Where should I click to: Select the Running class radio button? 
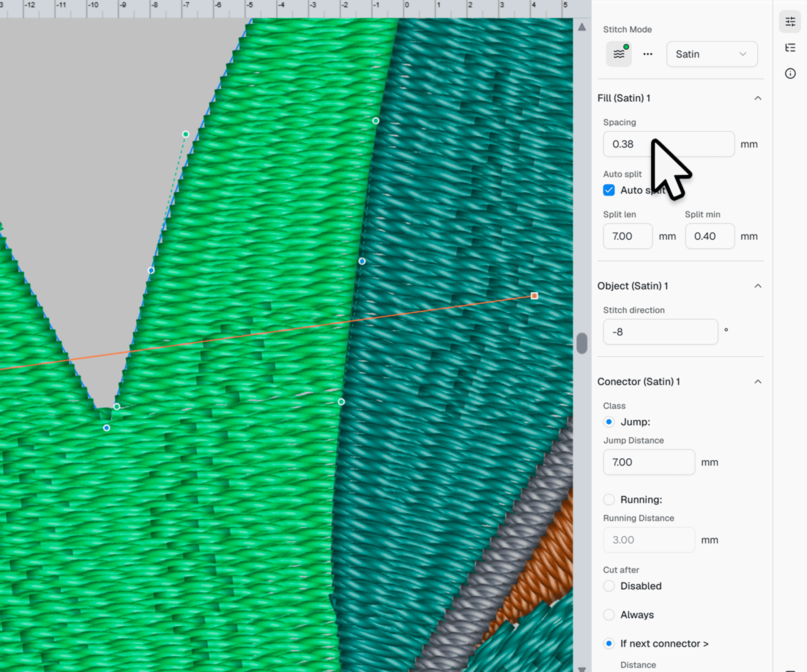(609, 500)
